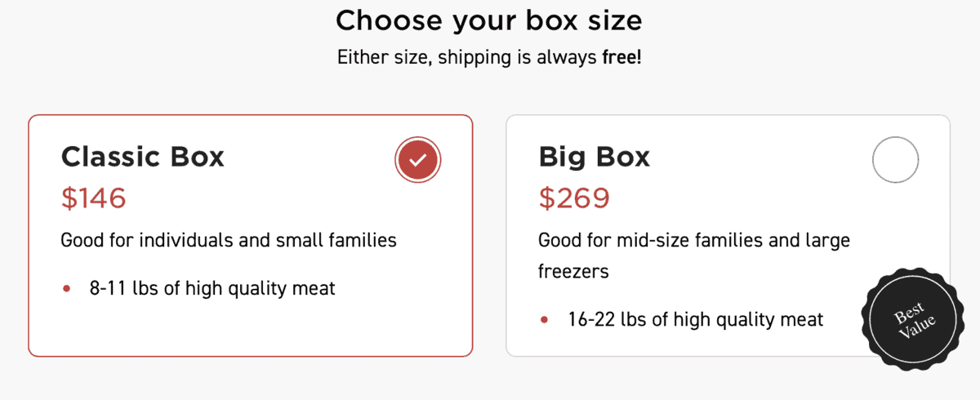Click the Classic Box title
Viewport: 980px width, 400px height.
142,157
